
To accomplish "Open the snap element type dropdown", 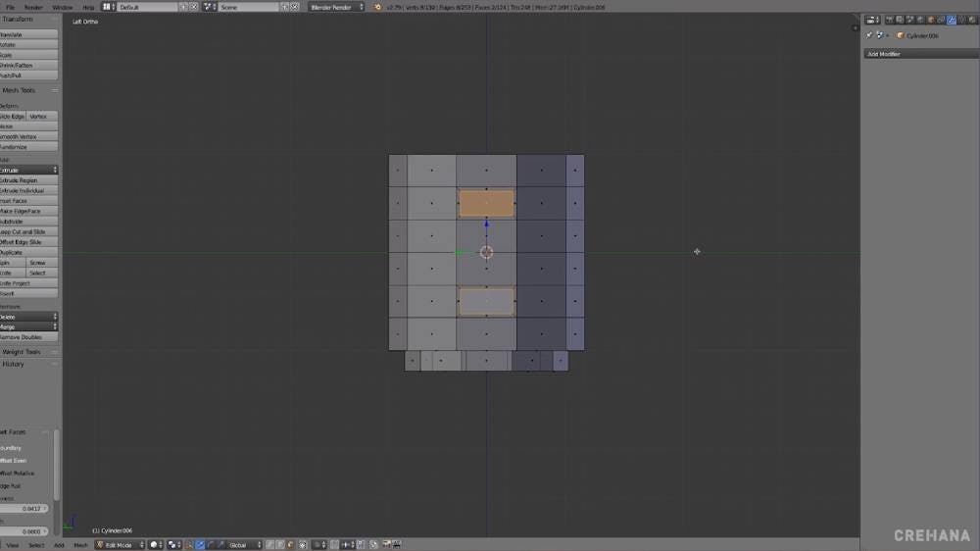I will coord(348,545).
